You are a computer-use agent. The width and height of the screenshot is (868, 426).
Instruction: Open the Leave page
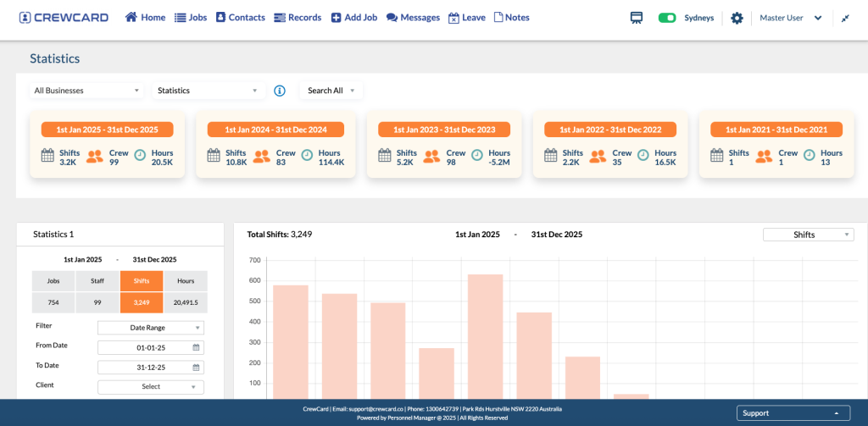467,18
